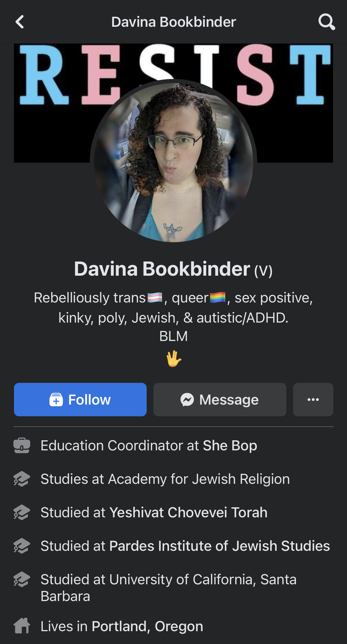Viewport: 347px width, 644px height.
Task: Tap the Messenger icon in Message button
Action: click(187, 400)
